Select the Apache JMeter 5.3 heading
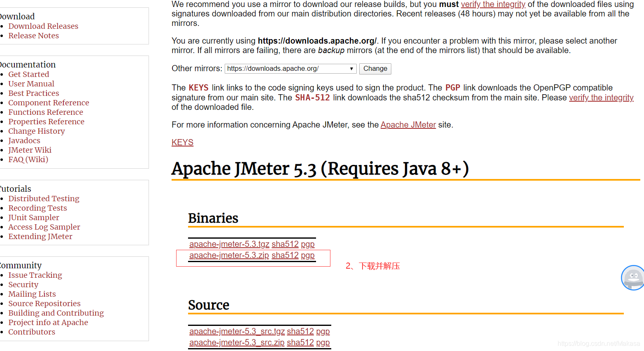This screenshot has width=644, height=351. coord(320,169)
